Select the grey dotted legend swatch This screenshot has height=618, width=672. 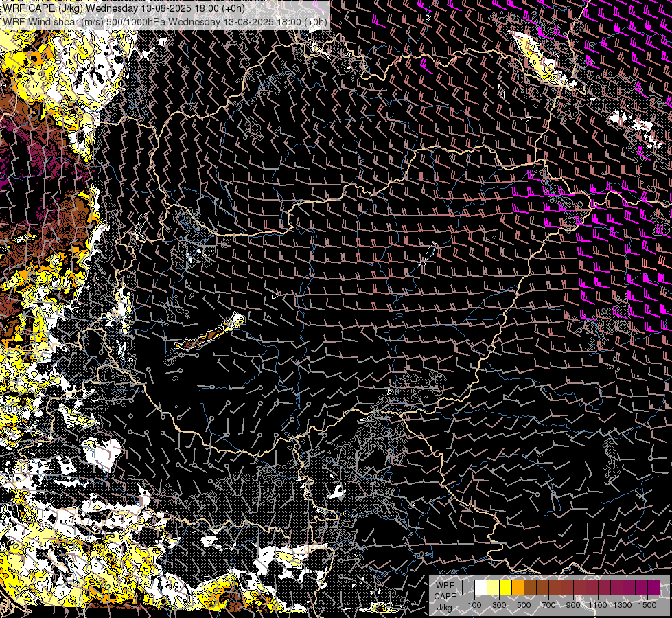(468, 588)
